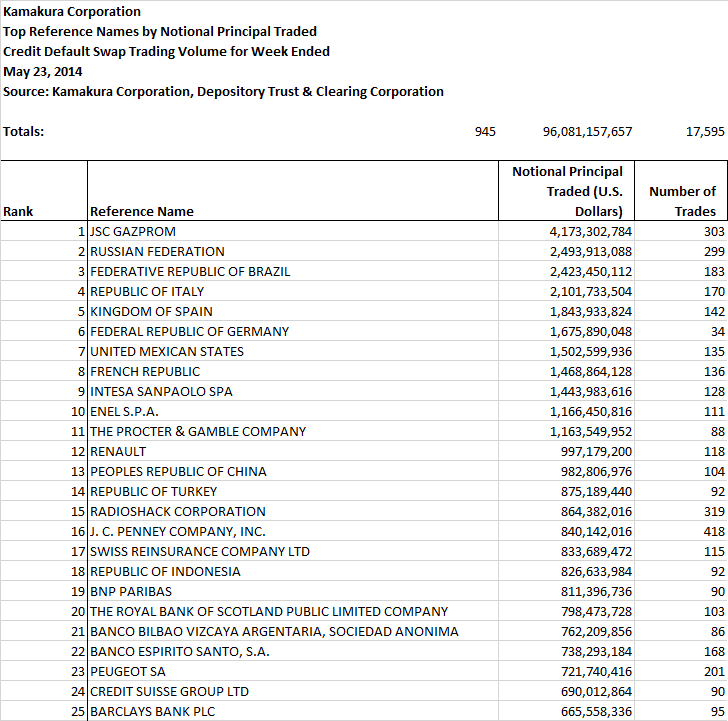Click the Source attribution line
The height and width of the screenshot is (721, 728).
pyautogui.click(x=223, y=91)
